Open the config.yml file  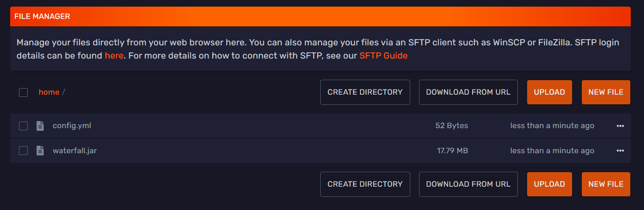pyautogui.click(x=72, y=126)
